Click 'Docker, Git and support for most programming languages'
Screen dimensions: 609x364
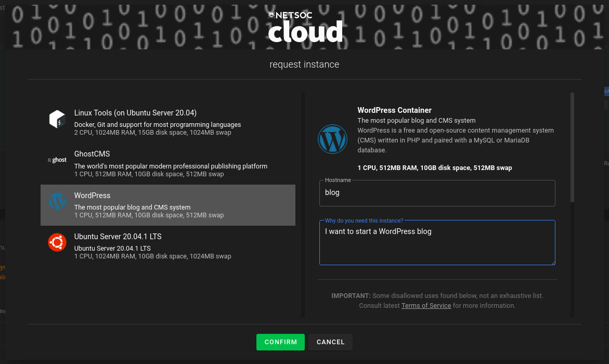pos(157,125)
